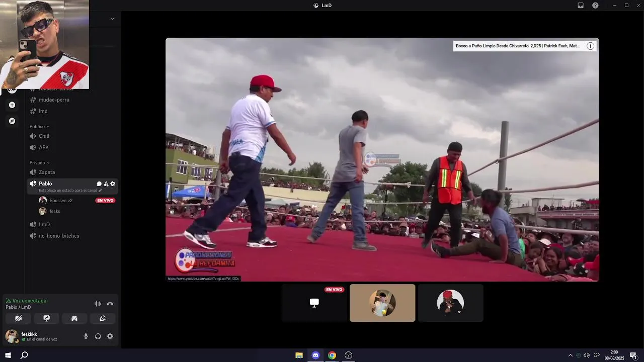Disconnect from voice with hang-up icon

(110, 304)
